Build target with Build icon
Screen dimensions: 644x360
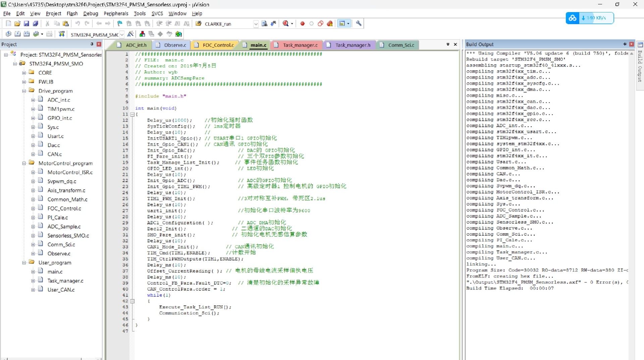coord(17,34)
